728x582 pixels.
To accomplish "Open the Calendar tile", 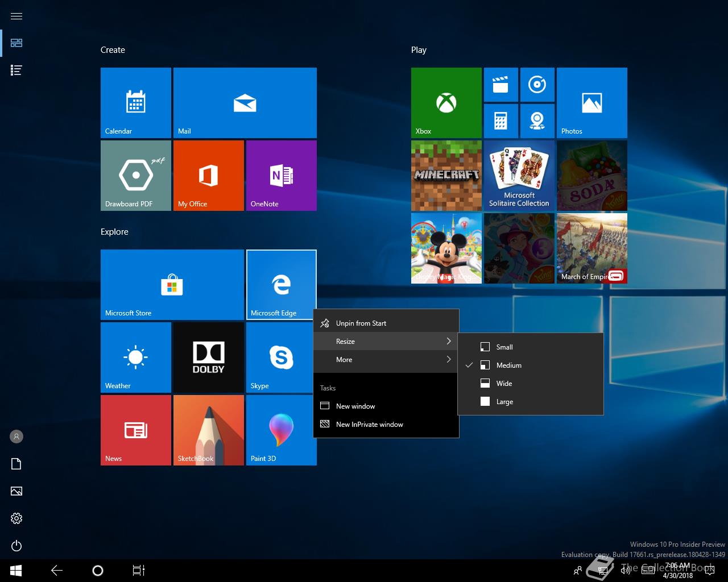I will 136,103.
